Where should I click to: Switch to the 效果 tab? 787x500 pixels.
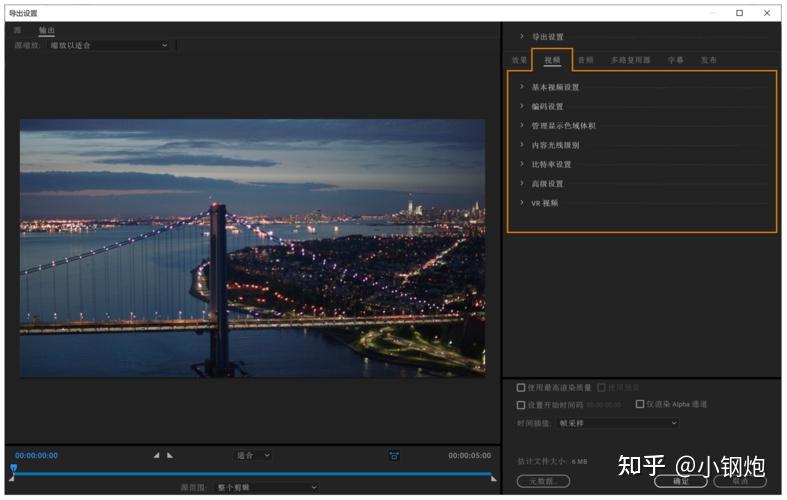[x=519, y=60]
